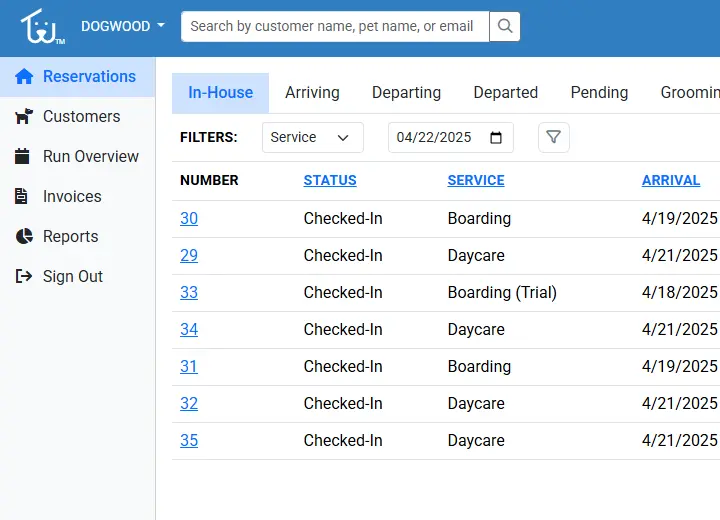Click the dog logo in header

point(42,27)
